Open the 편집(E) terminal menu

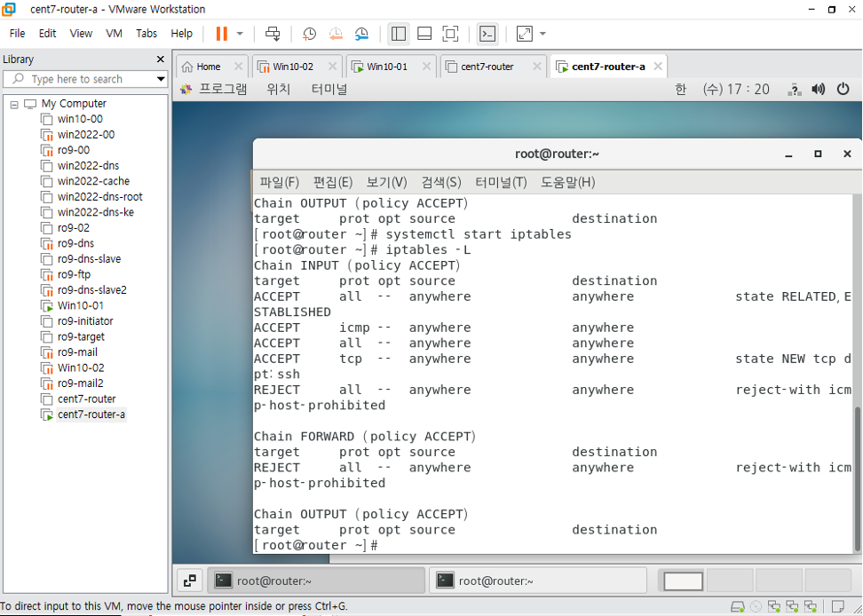[x=333, y=183]
